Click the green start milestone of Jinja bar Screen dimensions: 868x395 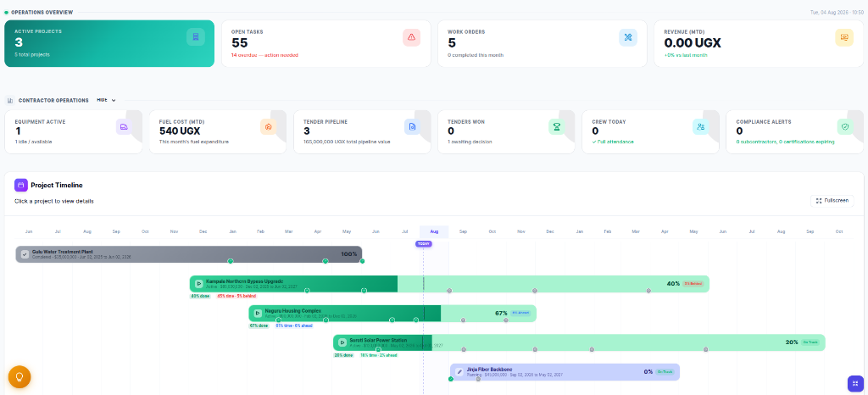[451, 379]
